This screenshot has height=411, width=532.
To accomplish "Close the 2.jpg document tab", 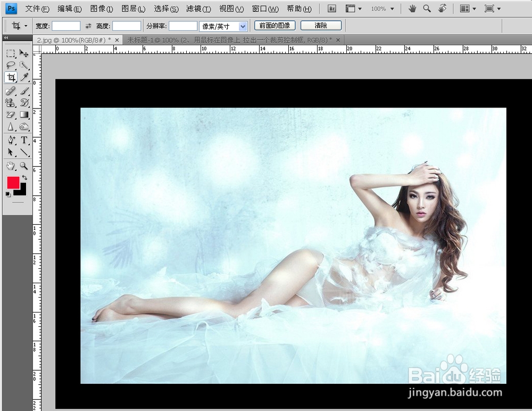I will (x=117, y=40).
